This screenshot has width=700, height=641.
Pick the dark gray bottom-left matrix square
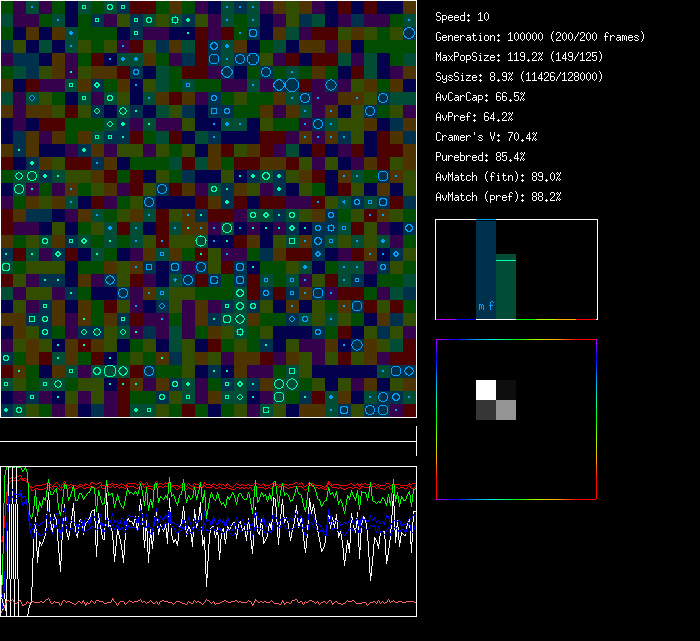[486, 410]
